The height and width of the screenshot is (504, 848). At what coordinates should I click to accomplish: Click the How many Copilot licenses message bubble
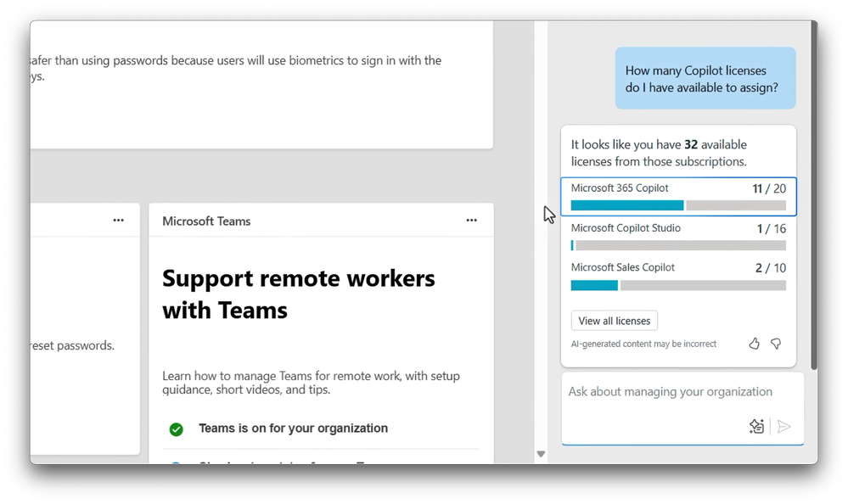705,78
